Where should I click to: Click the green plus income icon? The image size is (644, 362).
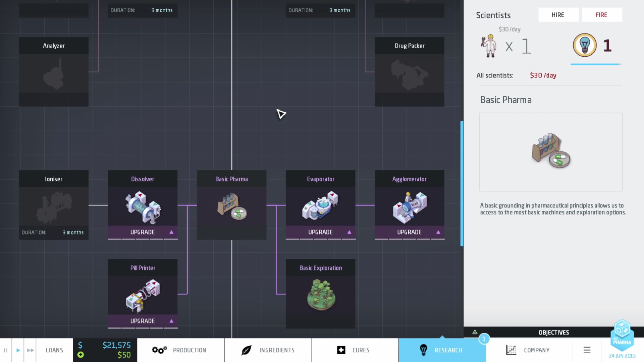80,355
